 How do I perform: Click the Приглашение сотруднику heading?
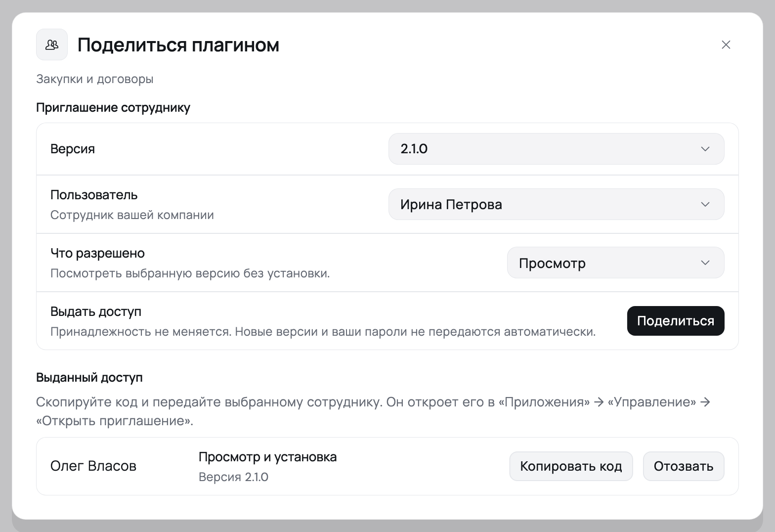point(113,108)
